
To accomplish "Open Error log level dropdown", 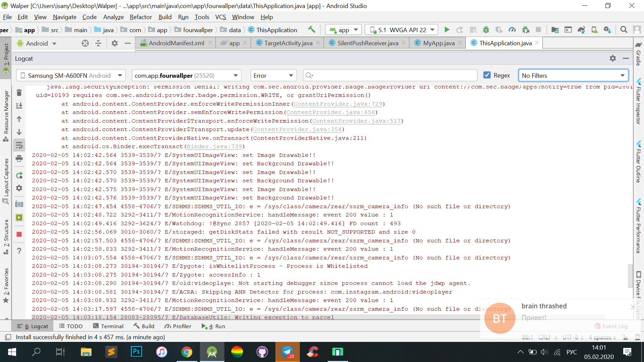I will pyautogui.click(x=273, y=75).
